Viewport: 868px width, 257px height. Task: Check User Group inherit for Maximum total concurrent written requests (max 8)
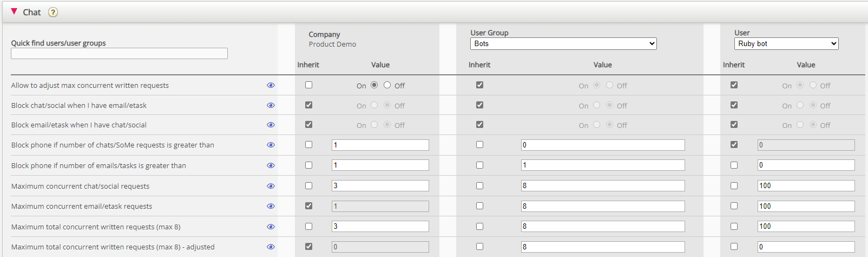pos(479,227)
